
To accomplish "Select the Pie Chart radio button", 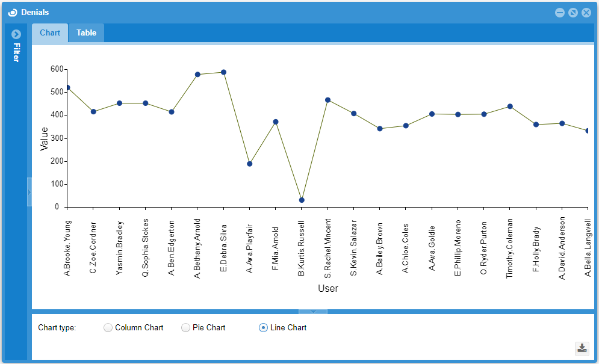I will (x=186, y=327).
